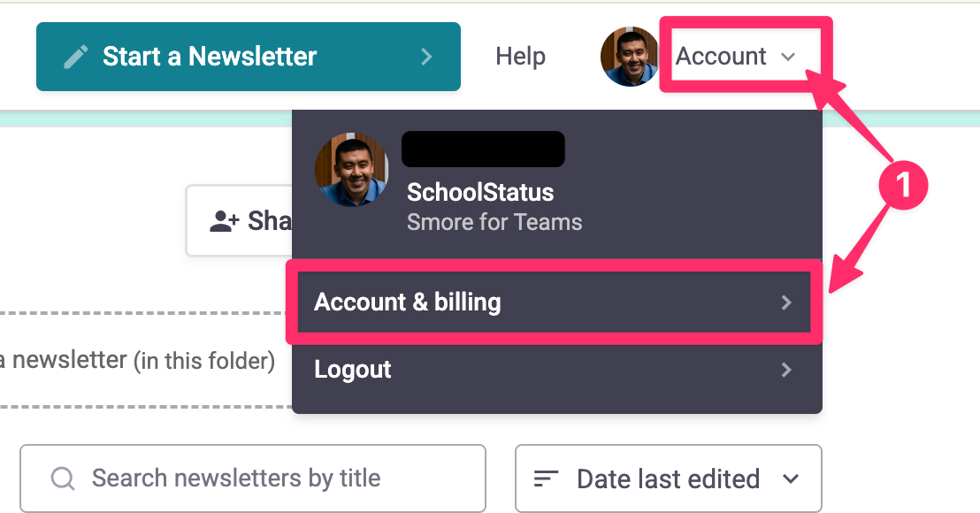Image resolution: width=980 pixels, height=513 pixels.
Task: Click the large profile photo in dropdown
Action: click(x=352, y=170)
